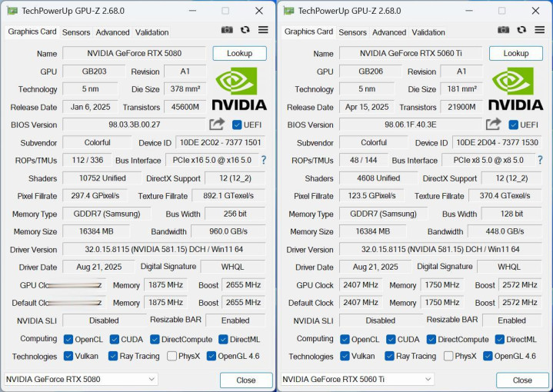
Task: Toggle DirectML checkbox in RTX 5080 window
Action: (223, 340)
